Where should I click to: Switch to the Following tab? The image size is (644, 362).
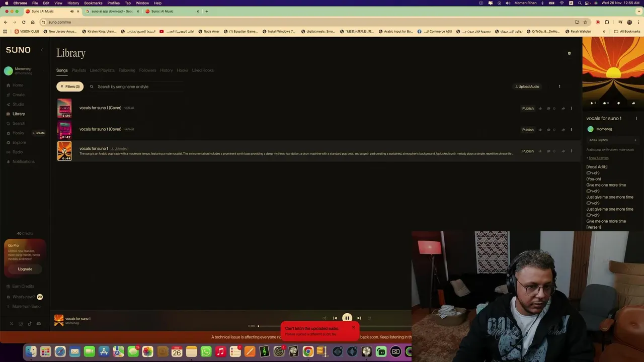pyautogui.click(x=127, y=70)
